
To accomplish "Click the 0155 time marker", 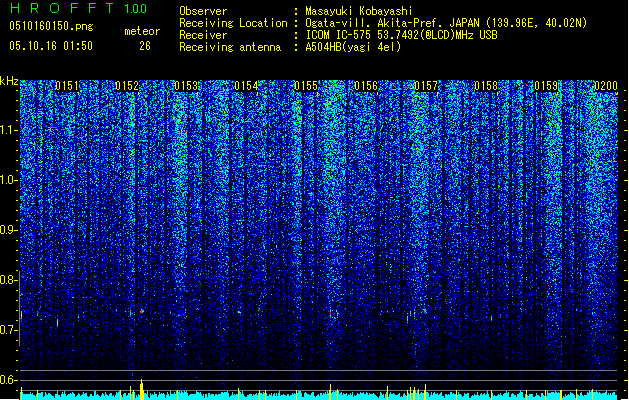I will (306, 86).
